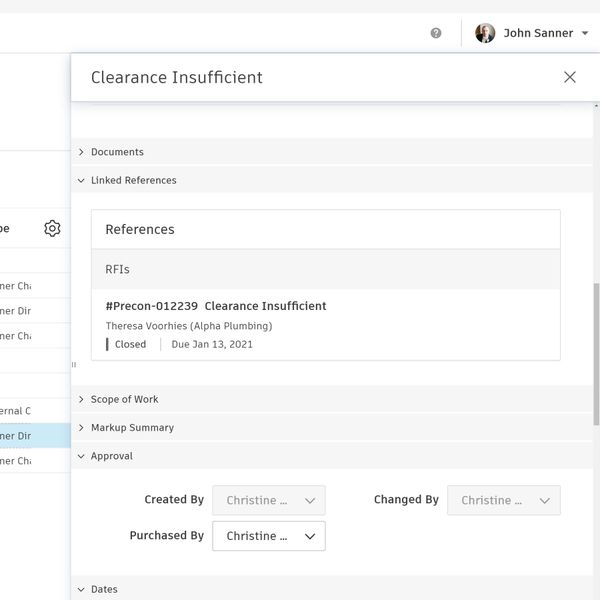Viewport: 600px width, 600px height.
Task: Expand the Documents section
Action: point(116,152)
